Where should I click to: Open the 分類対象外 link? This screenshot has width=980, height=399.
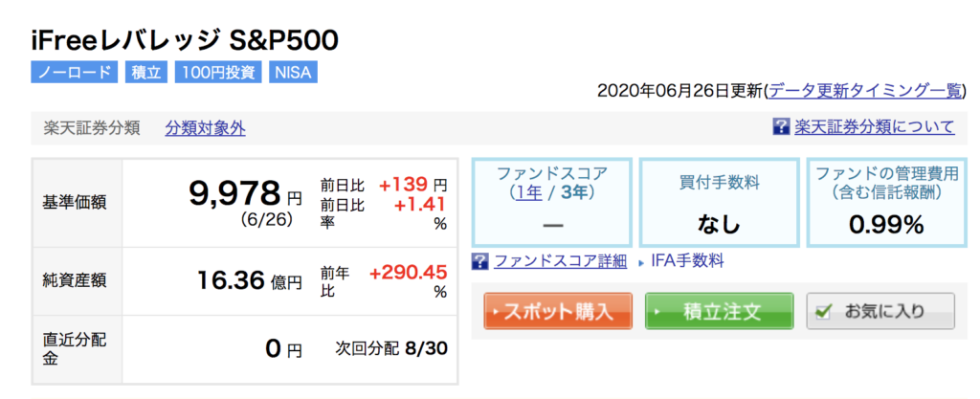click(x=205, y=128)
